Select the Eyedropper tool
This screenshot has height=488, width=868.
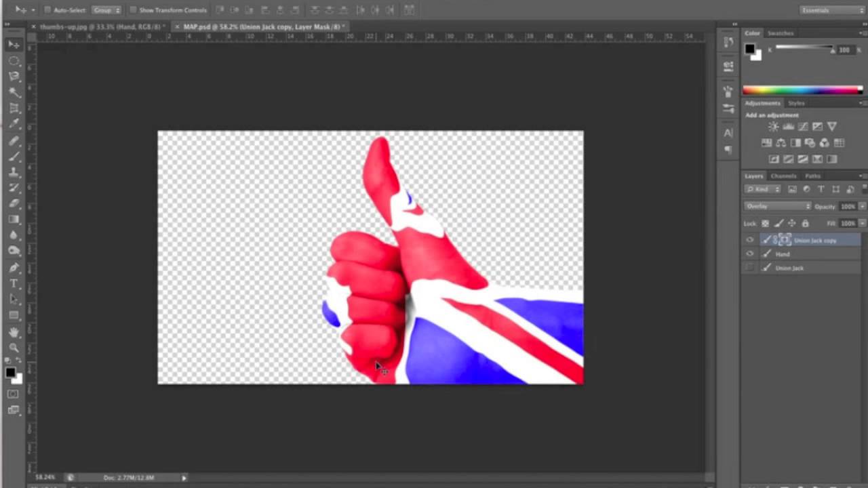[14, 125]
